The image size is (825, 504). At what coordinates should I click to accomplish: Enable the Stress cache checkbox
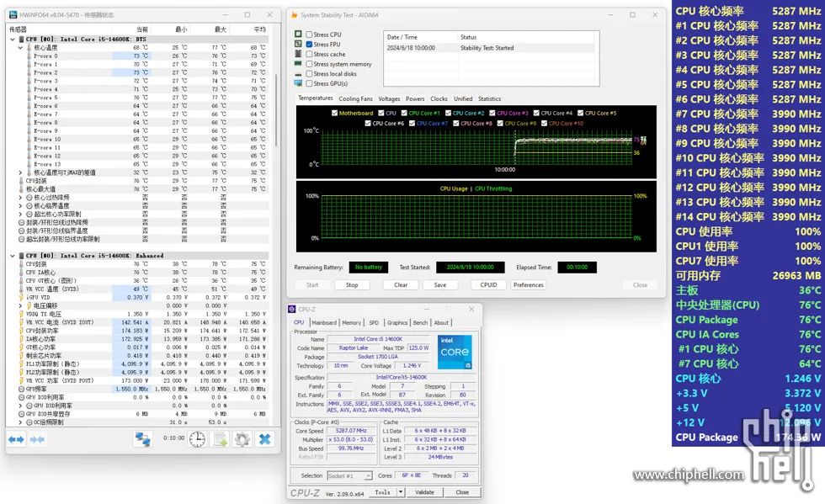(310, 54)
